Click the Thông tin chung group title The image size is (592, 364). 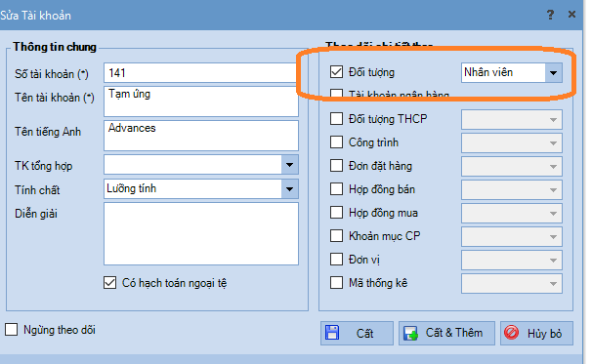click(x=55, y=47)
